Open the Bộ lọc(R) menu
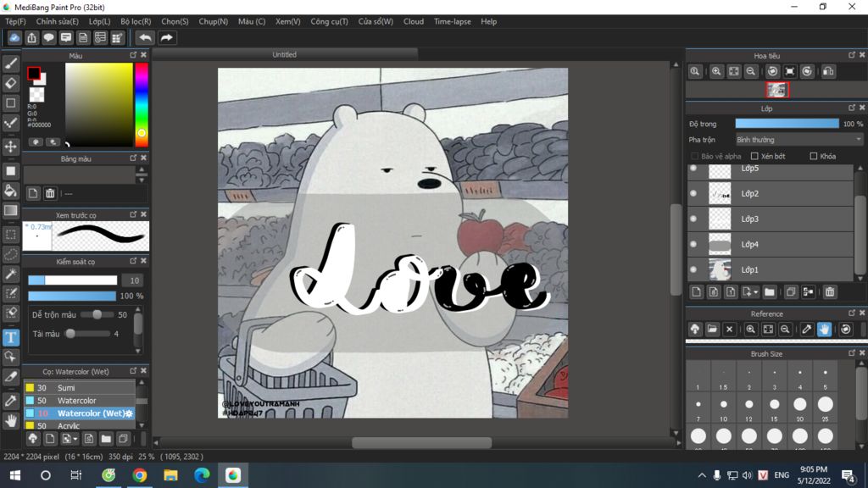 136,21
